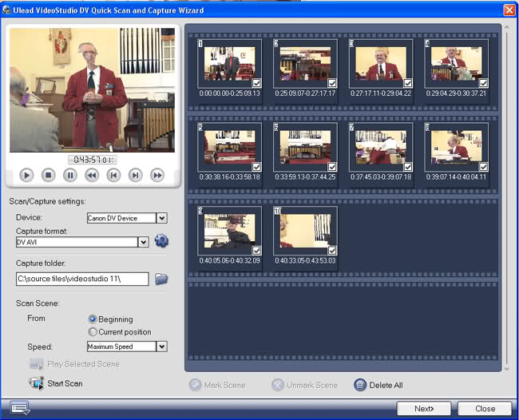Viewport: 519px width, 420px height.
Task: Click Mark Scene checkmark icon
Action: (x=196, y=385)
